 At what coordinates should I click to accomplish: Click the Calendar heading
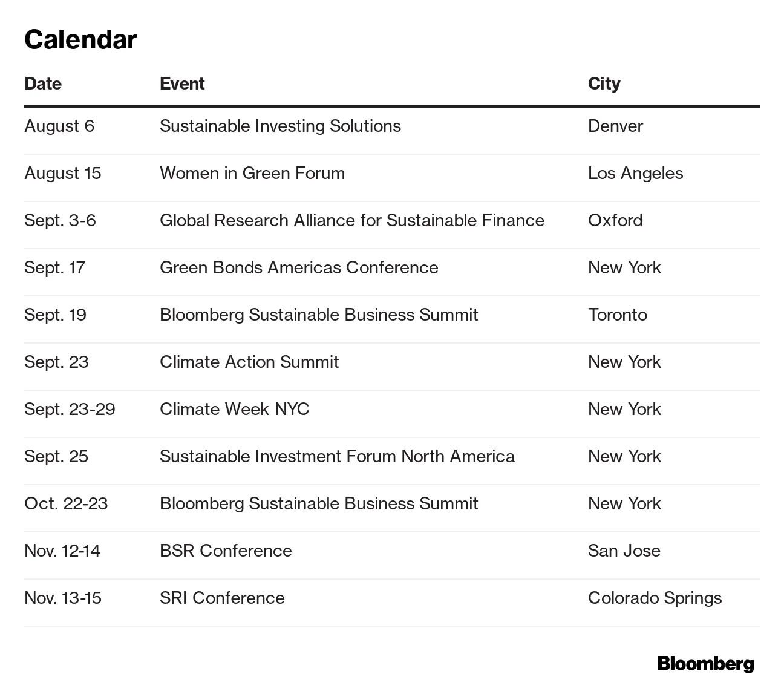pos(80,40)
